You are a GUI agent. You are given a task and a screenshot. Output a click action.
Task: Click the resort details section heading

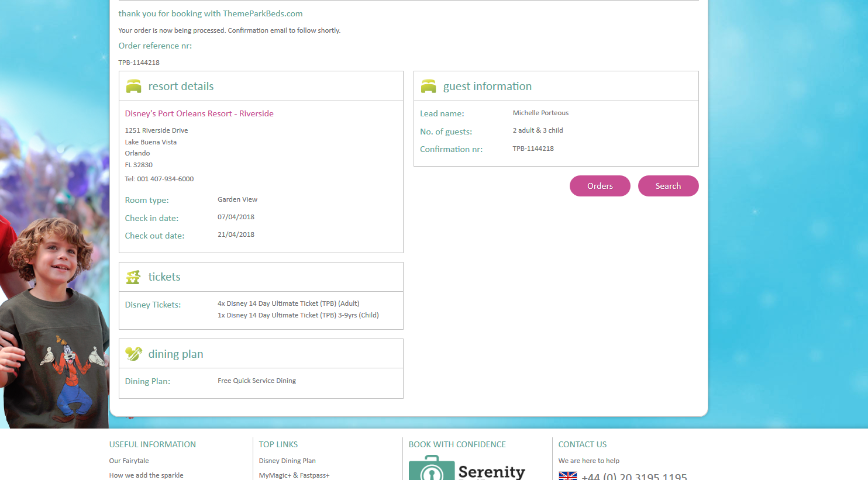[x=181, y=87]
